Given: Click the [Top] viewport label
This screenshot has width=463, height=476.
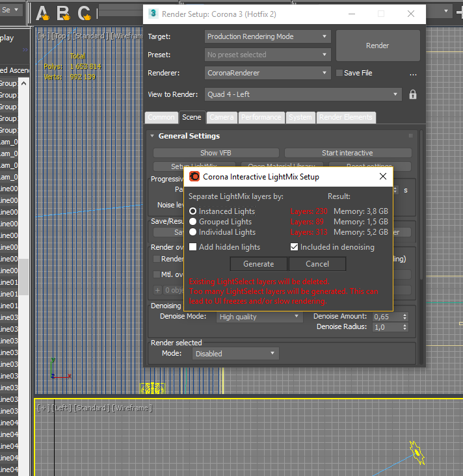Looking at the screenshot, I should (61, 36).
